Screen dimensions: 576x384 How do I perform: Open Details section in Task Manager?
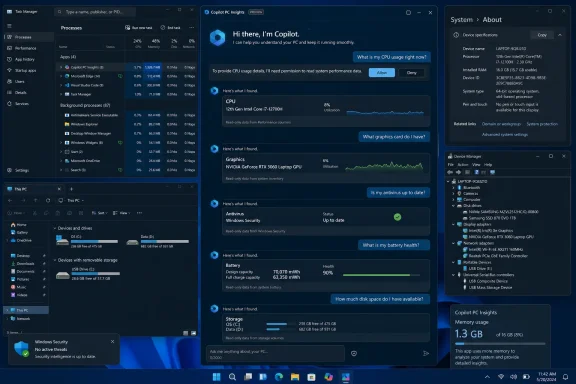click(20, 93)
